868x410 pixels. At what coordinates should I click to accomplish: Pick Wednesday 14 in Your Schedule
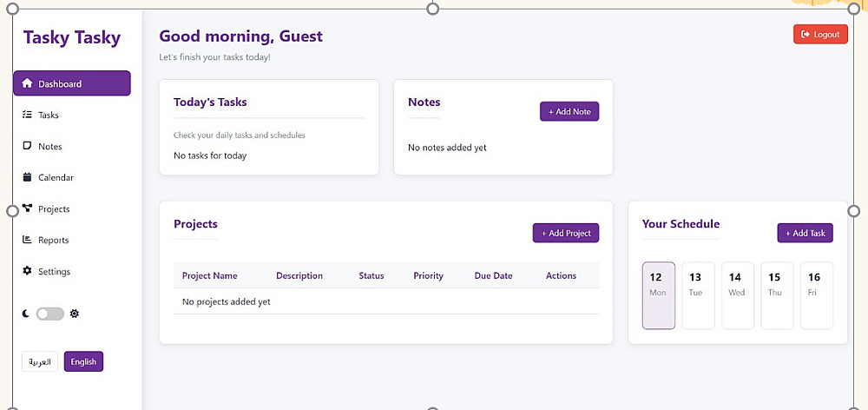click(x=737, y=295)
